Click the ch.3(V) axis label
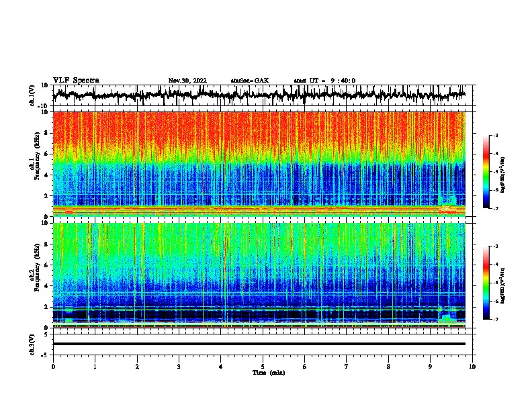Image resolution: width=532 pixels, height=411 pixels. pos(32,345)
